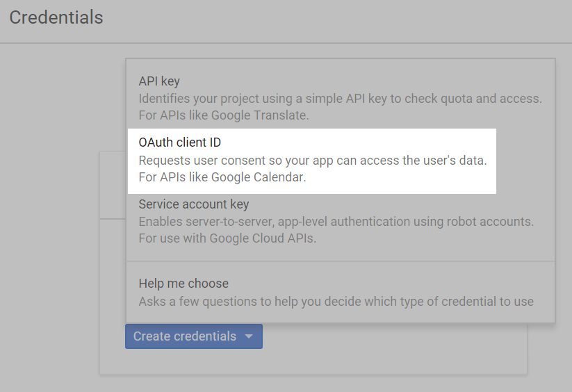
Task: Click 'For APIs like Google Translate' line
Action: click(x=224, y=115)
